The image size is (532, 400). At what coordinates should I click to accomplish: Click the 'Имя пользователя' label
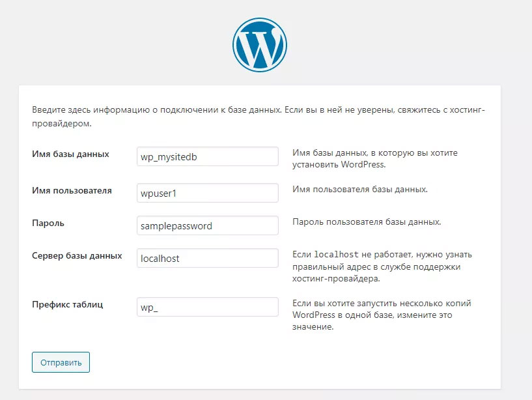coord(72,191)
